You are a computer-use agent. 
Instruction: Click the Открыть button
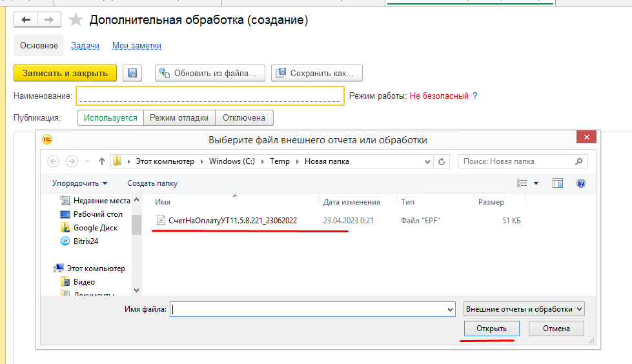tap(492, 329)
